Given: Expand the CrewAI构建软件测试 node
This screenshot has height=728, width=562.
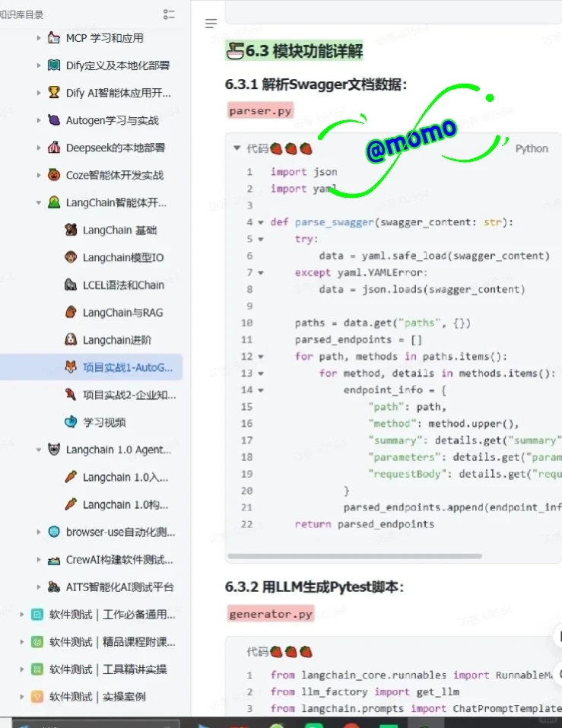Looking at the screenshot, I should 39,559.
